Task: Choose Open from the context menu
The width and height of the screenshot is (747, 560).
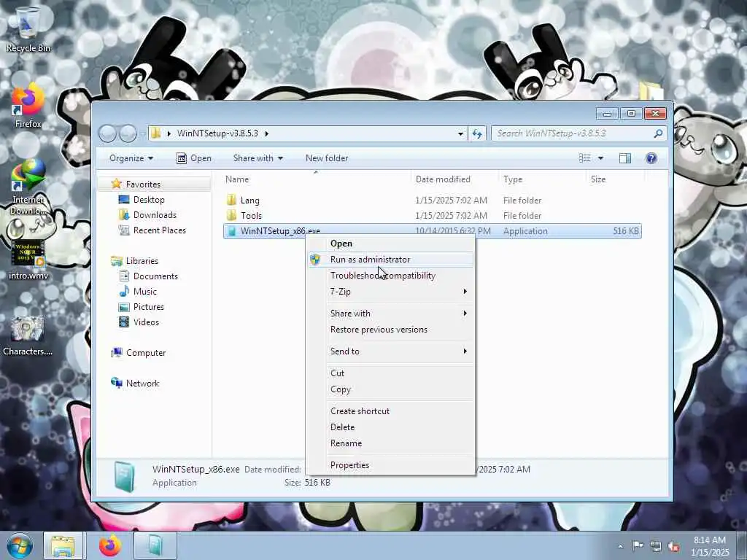Action: 390,244
